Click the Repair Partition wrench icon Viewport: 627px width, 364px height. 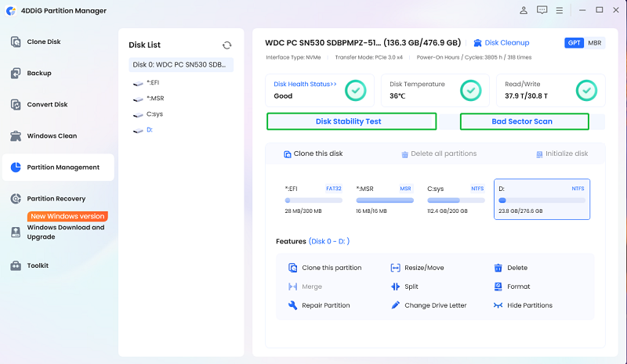point(292,305)
